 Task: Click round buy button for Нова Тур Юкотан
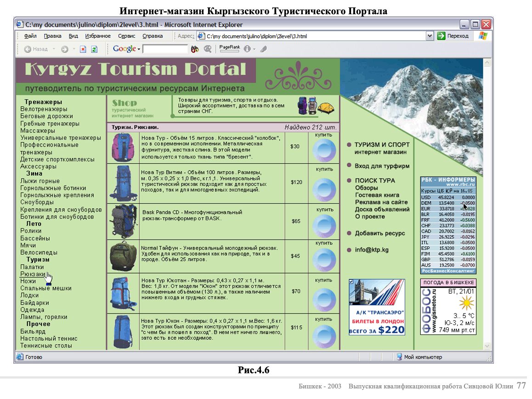pyautogui.click(x=324, y=300)
